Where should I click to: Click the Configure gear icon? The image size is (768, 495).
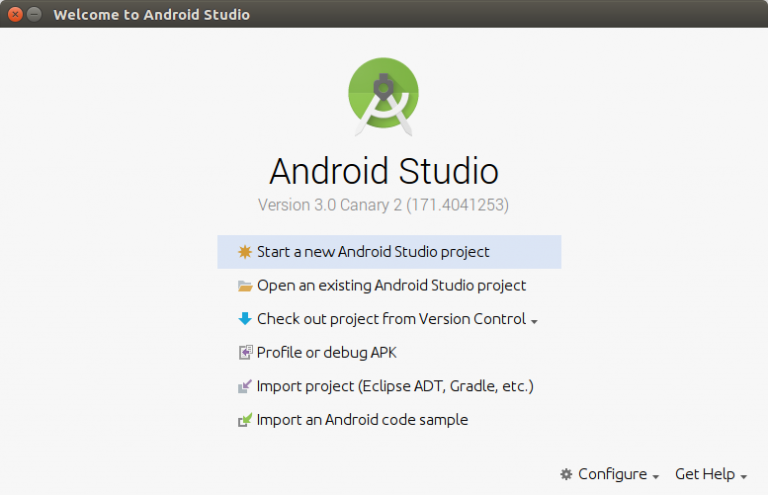(566, 474)
